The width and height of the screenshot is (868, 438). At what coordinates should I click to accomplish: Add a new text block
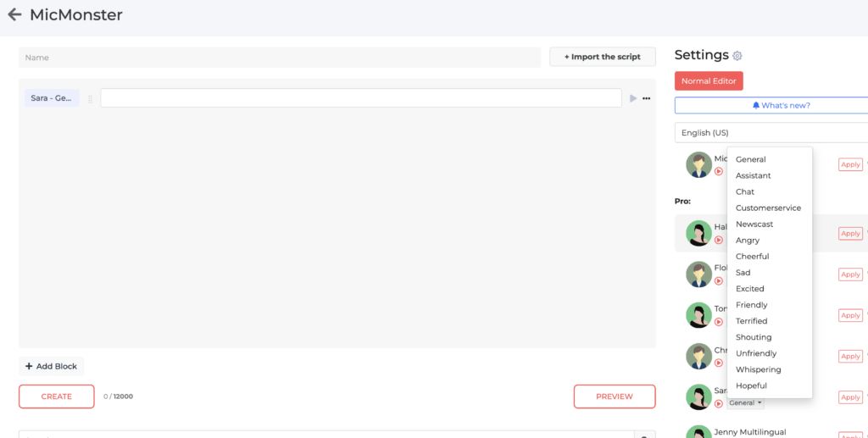[51, 366]
